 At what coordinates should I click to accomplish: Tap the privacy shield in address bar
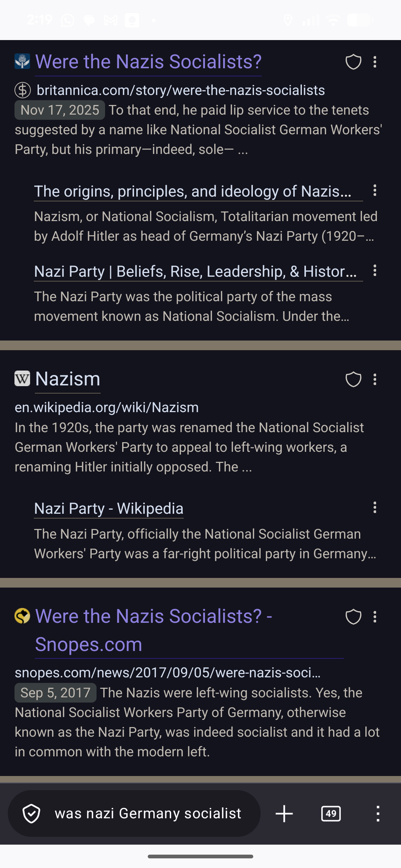32,813
